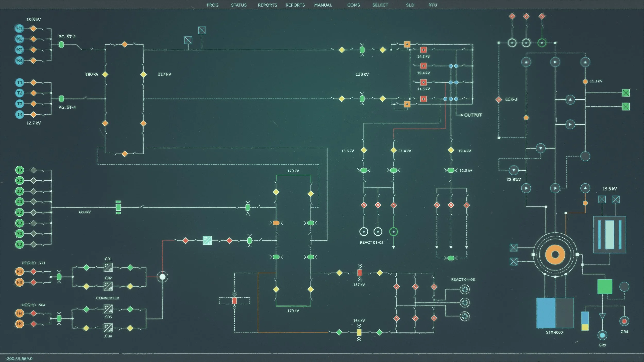Select green node 10

tap(20, 170)
